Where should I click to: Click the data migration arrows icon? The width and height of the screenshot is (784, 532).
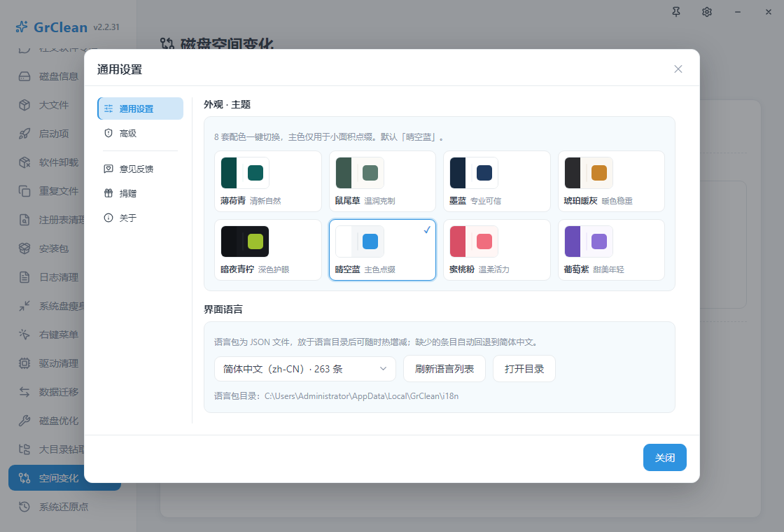tap(24, 392)
